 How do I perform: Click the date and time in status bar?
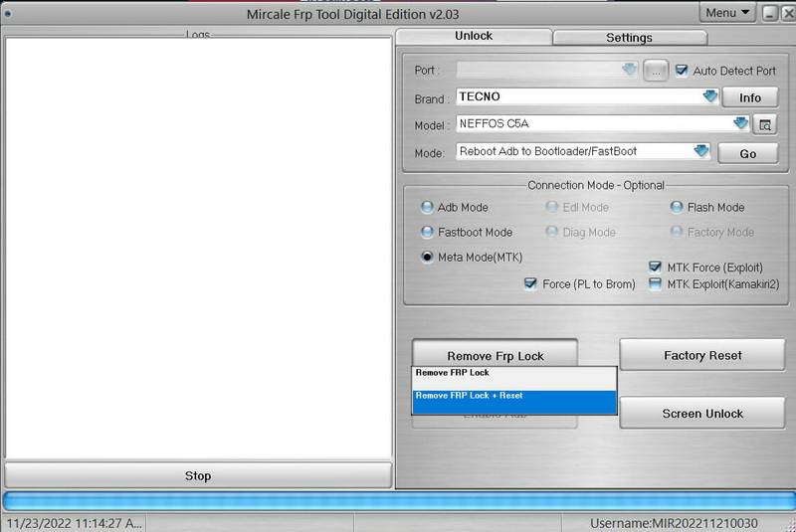tap(75, 523)
